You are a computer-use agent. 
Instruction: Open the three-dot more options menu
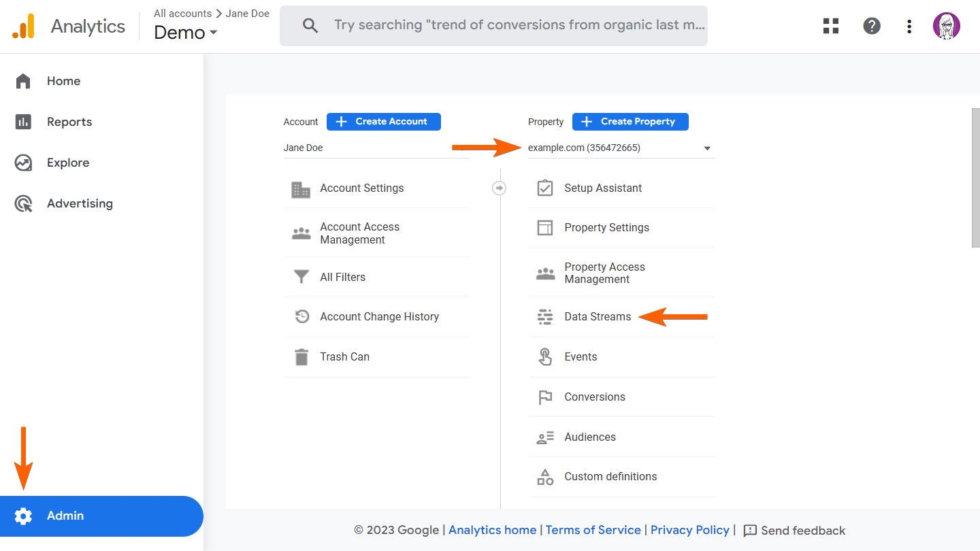tap(909, 27)
